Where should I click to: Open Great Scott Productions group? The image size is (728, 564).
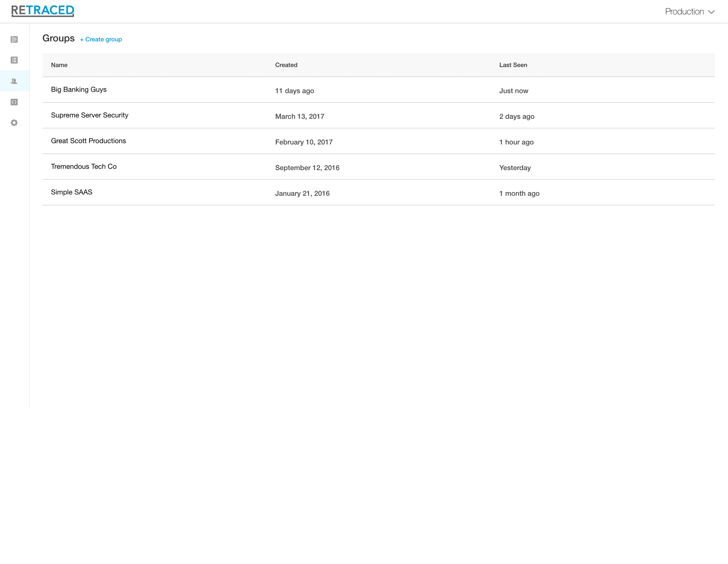pos(88,141)
